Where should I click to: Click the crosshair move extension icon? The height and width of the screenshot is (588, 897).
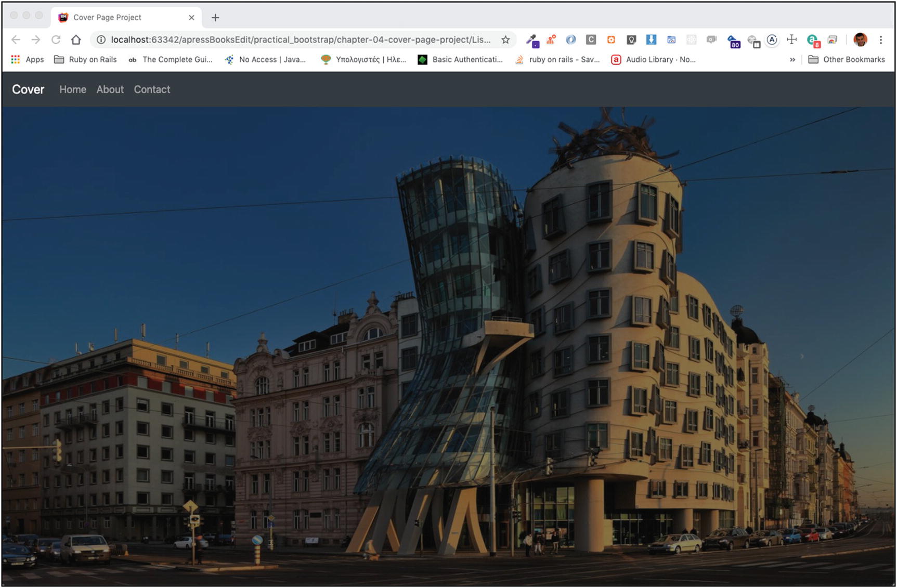(791, 40)
